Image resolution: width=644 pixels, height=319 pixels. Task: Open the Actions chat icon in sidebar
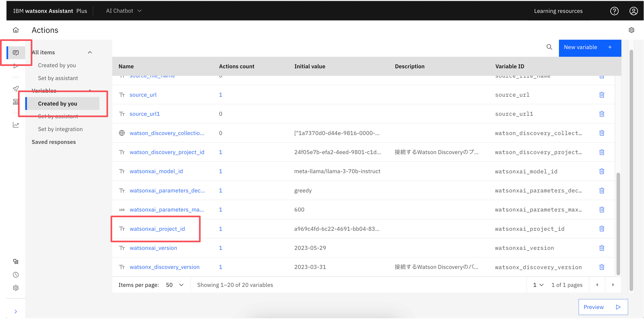(x=16, y=53)
